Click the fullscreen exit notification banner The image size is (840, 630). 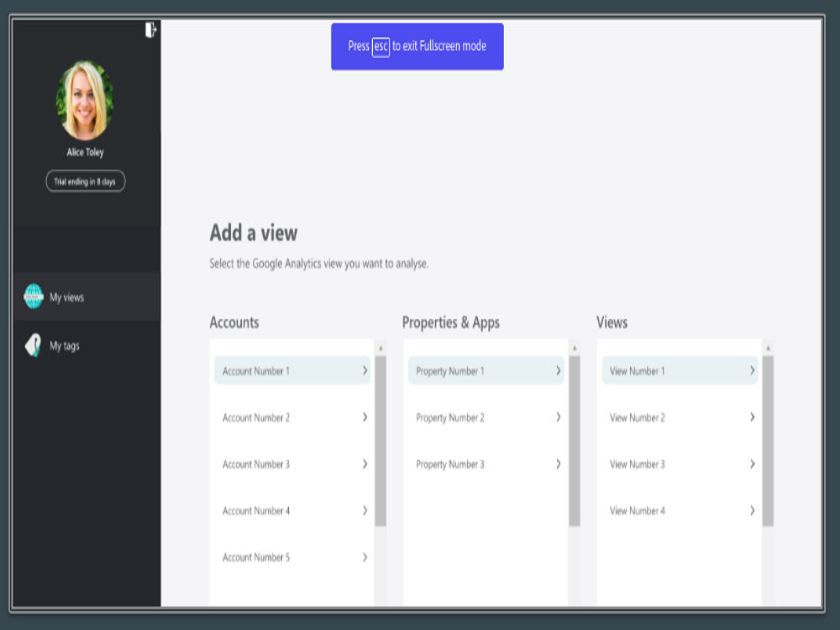[417, 46]
